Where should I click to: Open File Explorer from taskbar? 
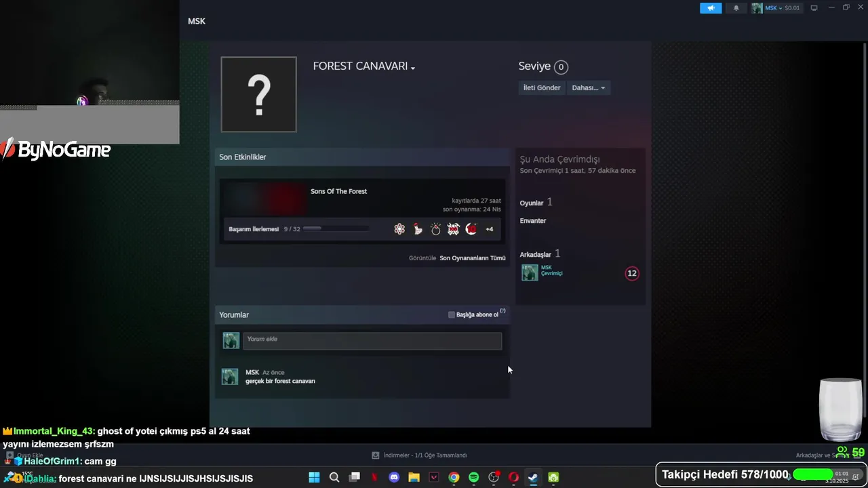414,477
